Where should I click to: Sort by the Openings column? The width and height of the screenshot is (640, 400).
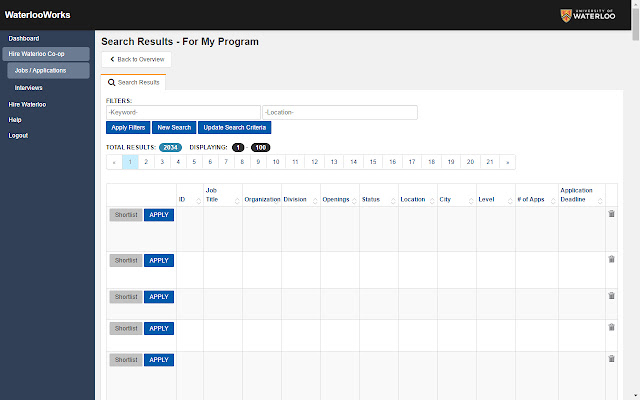pos(354,200)
